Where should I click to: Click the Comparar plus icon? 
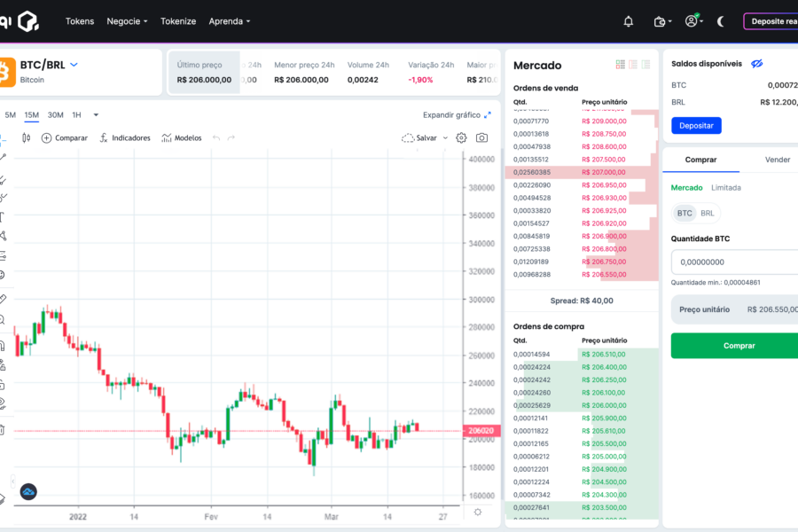click(x=46, y=138)
